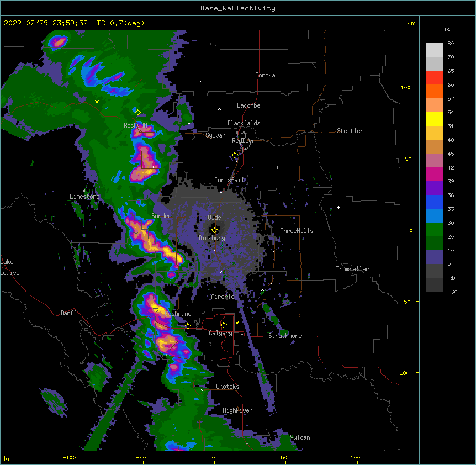476x465 pixels.
Task: Select the gold 48-51 dBZ legend swatch
Action: pos(434,133)
